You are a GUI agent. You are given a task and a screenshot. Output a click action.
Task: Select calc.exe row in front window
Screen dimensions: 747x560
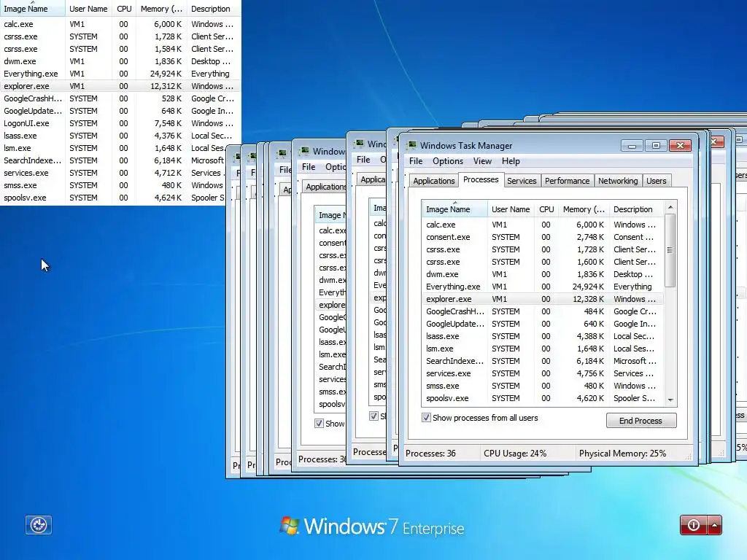542,225
